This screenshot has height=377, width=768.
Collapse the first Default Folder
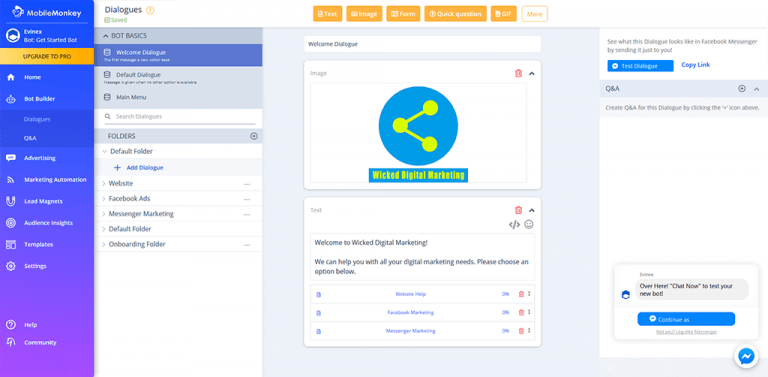[x=104, y=152]
